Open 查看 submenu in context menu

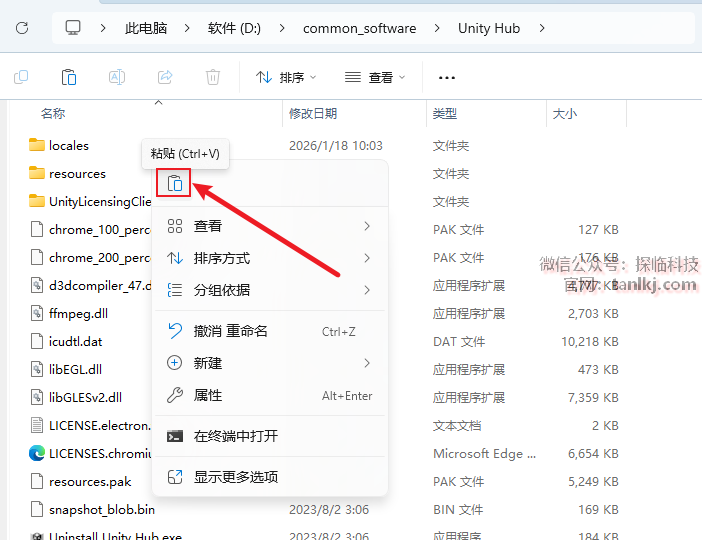(x=270, y=226)
